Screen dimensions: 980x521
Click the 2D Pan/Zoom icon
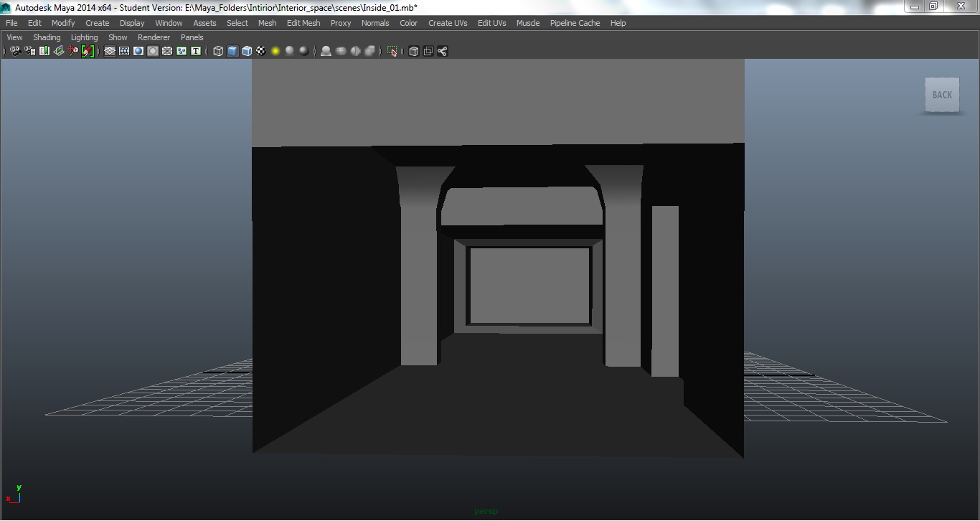coord(73,51)
